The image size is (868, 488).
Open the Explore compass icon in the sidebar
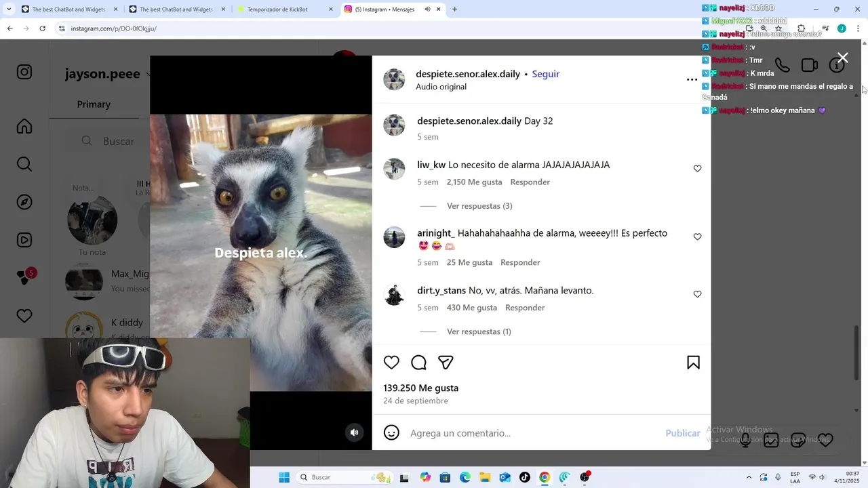click(24, 202)
